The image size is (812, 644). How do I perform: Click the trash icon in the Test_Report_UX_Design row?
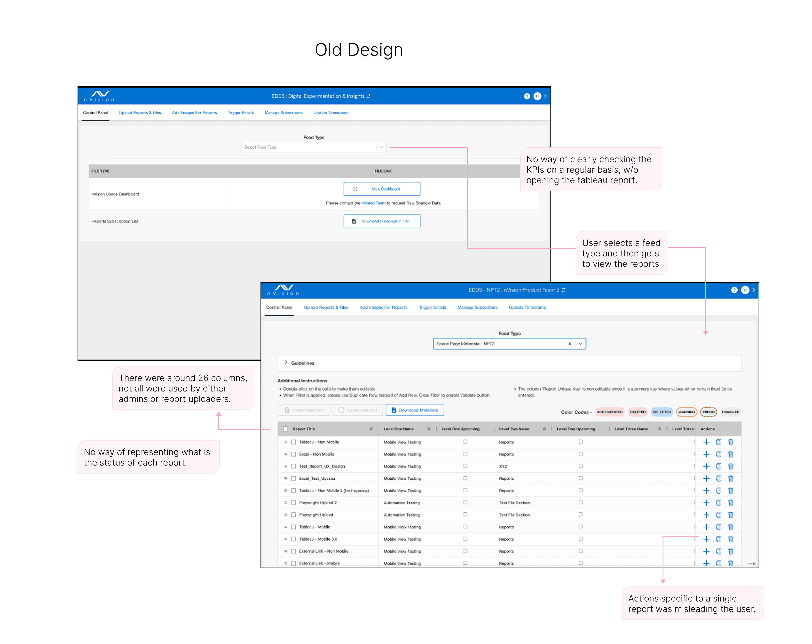click(x=731, y=466)
